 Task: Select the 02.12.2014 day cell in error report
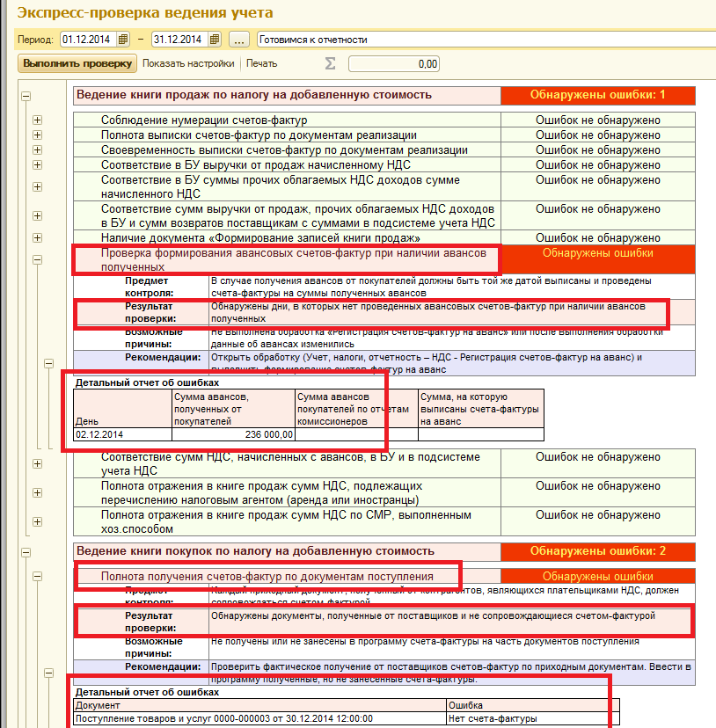click(x=123, y=434)
